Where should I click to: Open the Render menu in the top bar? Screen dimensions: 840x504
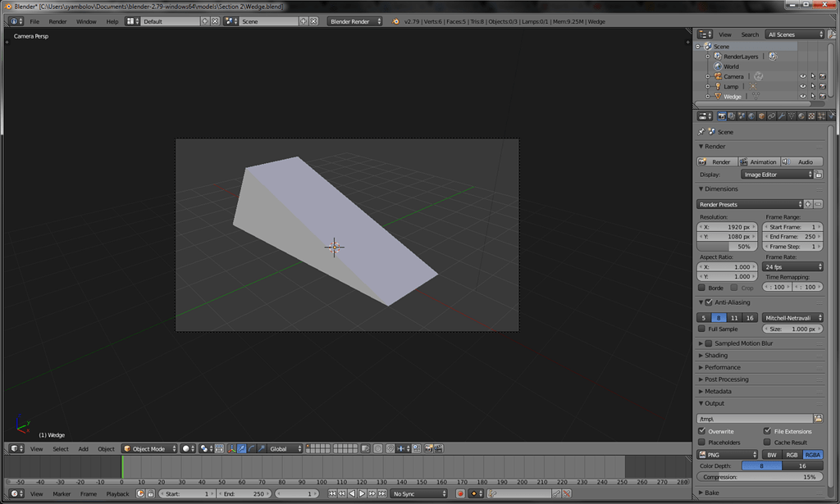tap(56, 21)
